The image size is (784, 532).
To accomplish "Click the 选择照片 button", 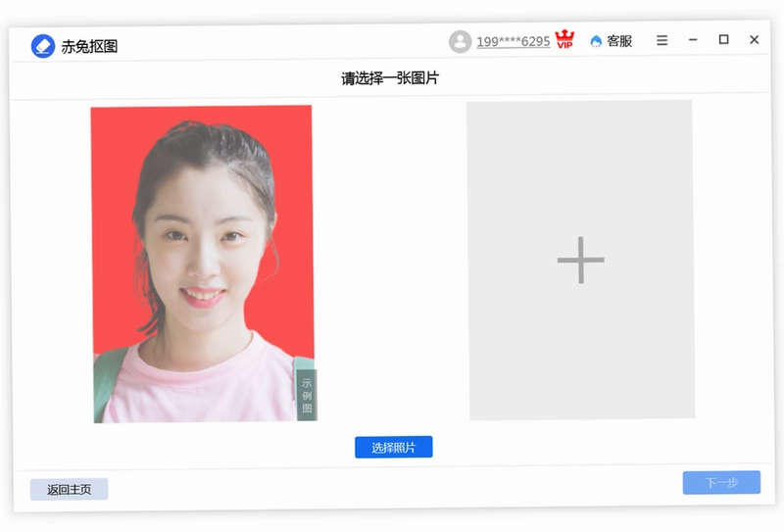I will [394, 447].
